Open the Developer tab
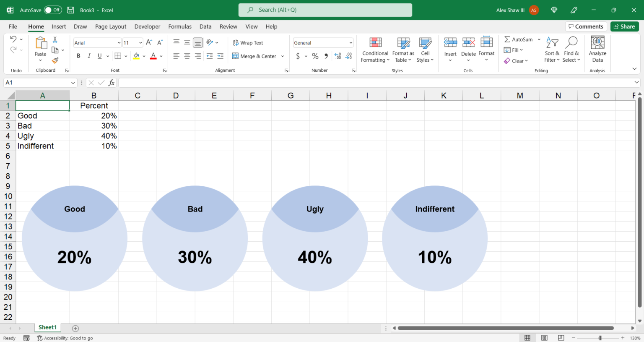This screenshot has height=342, width=644. 147,26
